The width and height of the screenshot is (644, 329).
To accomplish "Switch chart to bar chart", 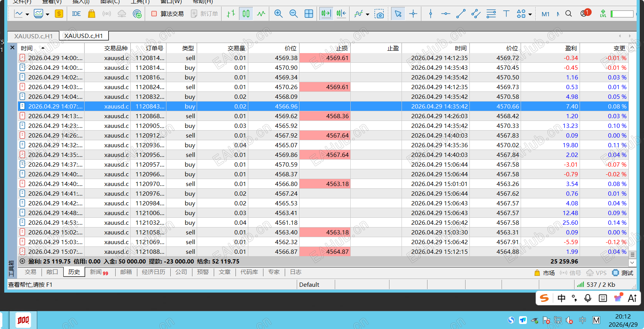I will [231, 14].
